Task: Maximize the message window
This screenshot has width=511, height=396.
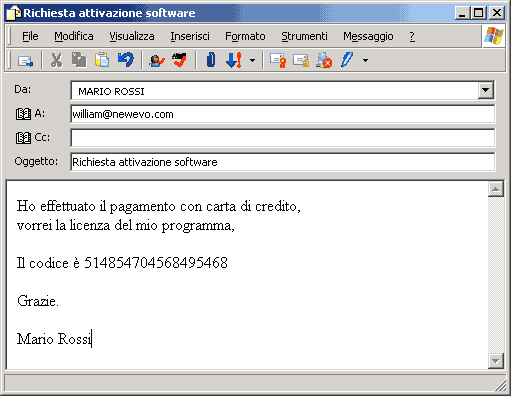Action: (x=478, y=13)
